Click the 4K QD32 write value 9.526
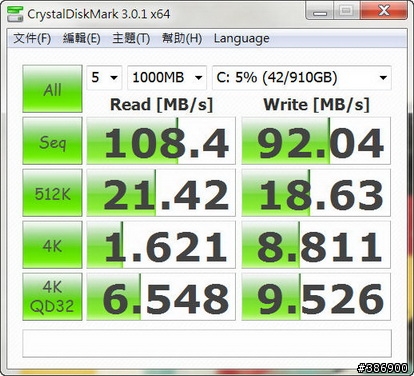This screenshot has height=376, width=414. coord(316,297)
